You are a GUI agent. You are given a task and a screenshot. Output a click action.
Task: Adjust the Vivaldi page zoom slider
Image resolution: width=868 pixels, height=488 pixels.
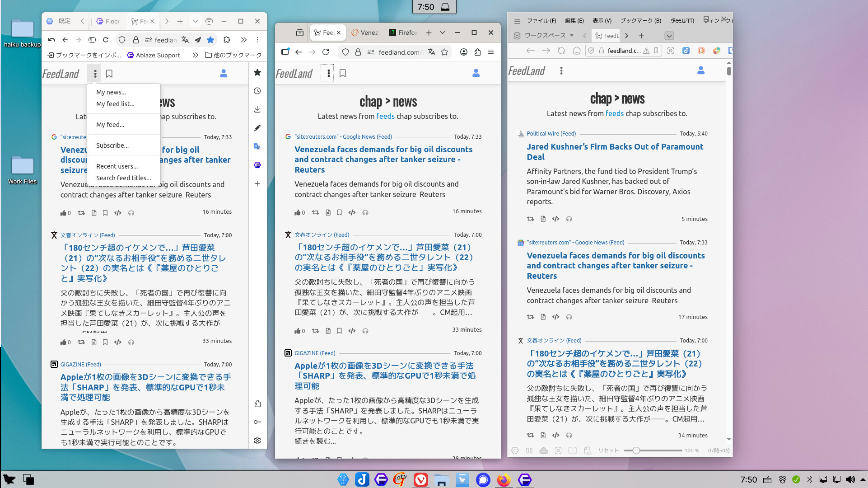[x=636, y=450]
